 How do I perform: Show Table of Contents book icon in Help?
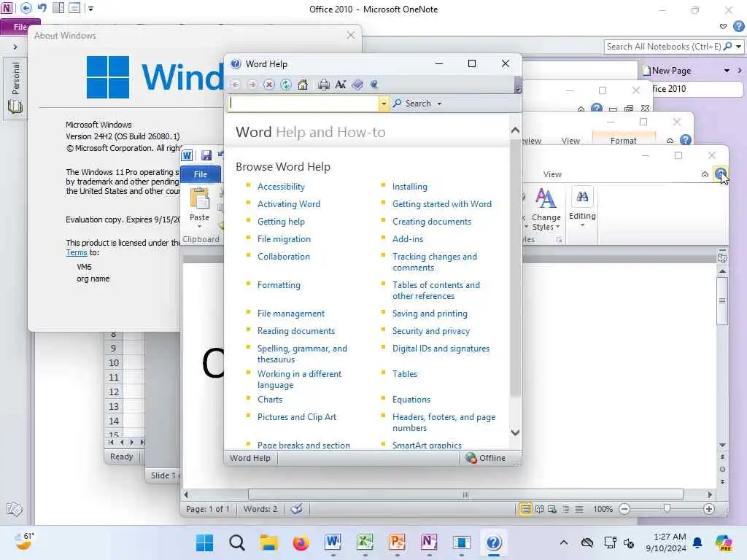tap(357, 85)
